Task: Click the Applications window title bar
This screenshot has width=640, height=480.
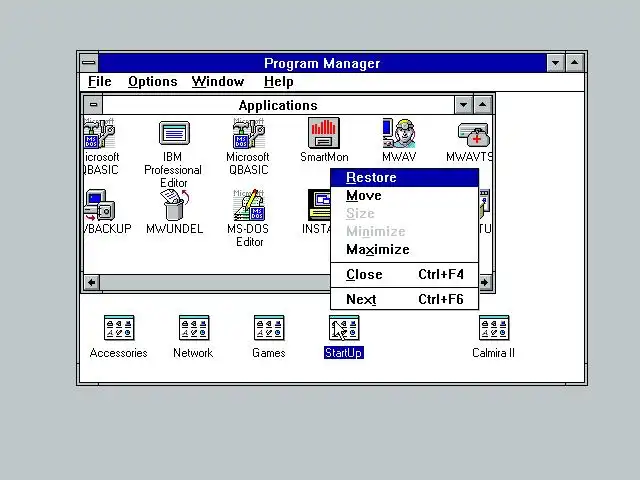Action: coord(278,105)
